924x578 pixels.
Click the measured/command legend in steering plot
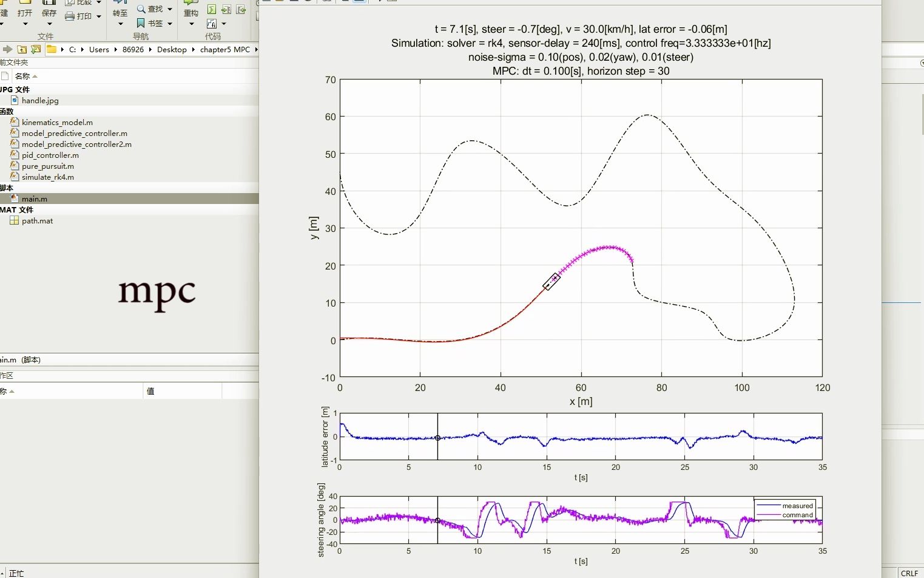click(x=785, y=510)
